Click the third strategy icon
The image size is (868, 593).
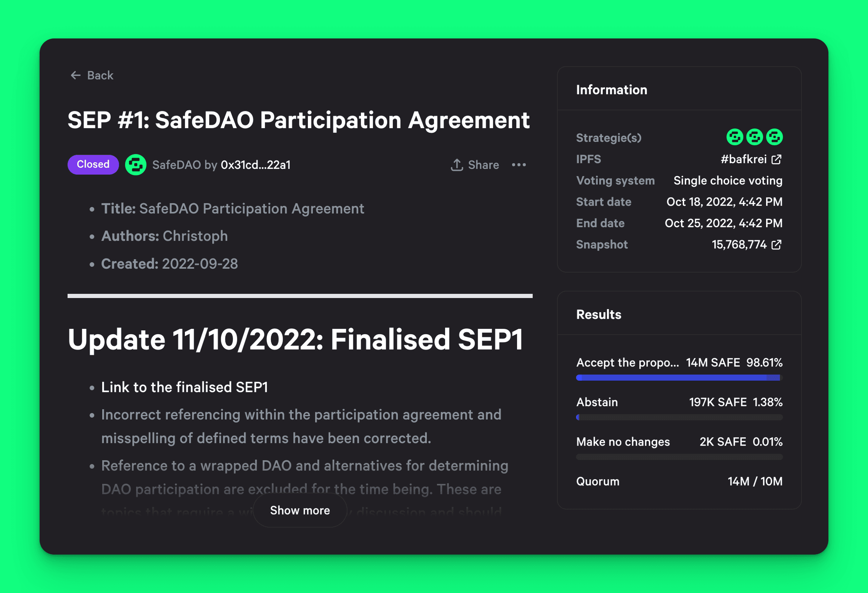click(774, 137)
